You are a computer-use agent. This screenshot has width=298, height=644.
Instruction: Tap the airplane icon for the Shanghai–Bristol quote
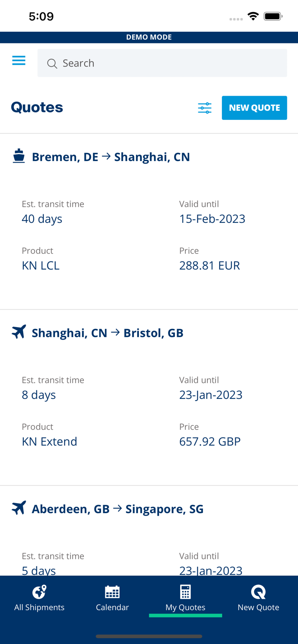pos(19,332)
